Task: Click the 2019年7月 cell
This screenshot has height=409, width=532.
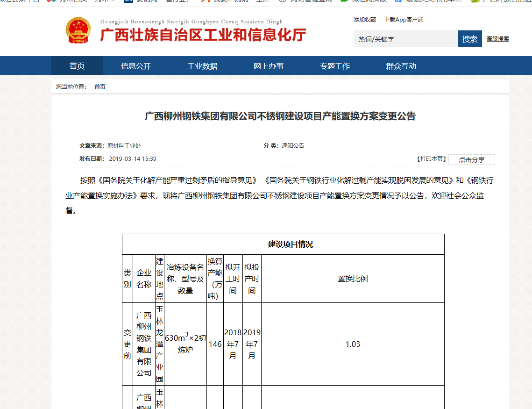Action: pos(252,344)
